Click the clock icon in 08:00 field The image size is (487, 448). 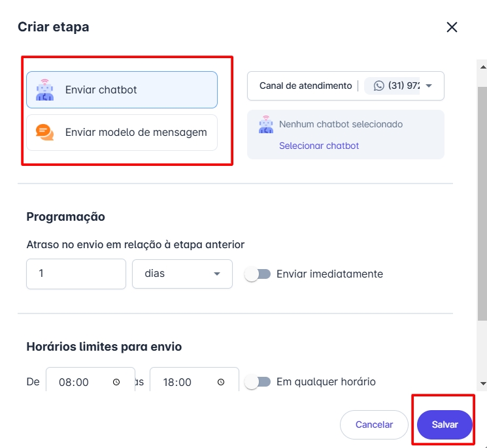(116, 382)
